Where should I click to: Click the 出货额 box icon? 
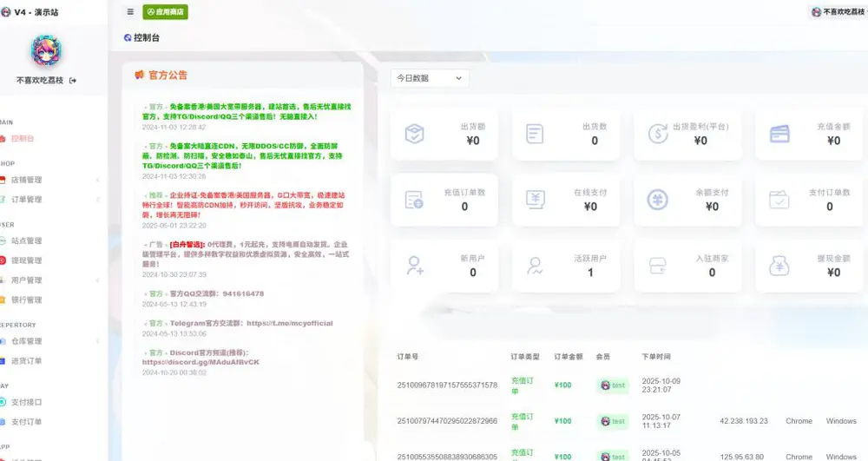pos(414,134)
